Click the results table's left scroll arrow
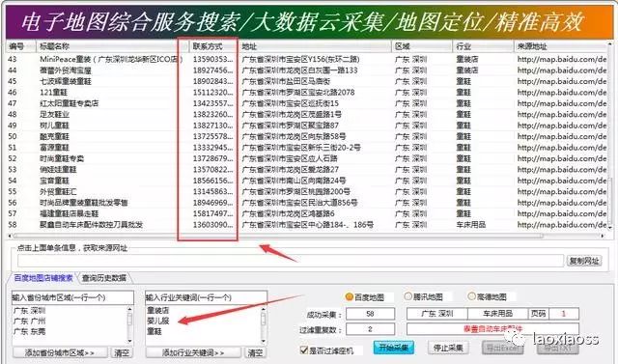Screen dimensions: 618x364 [x=10, y=236]
